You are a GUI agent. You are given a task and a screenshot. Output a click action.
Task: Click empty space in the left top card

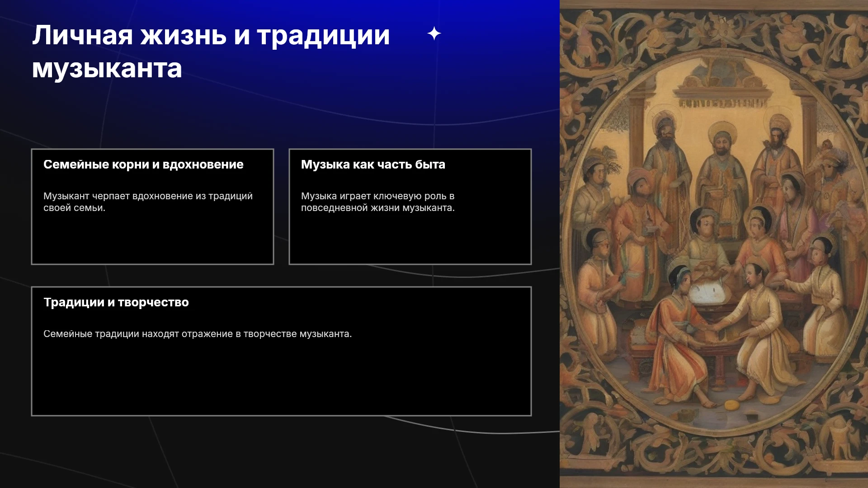click(x=152, y=239)
